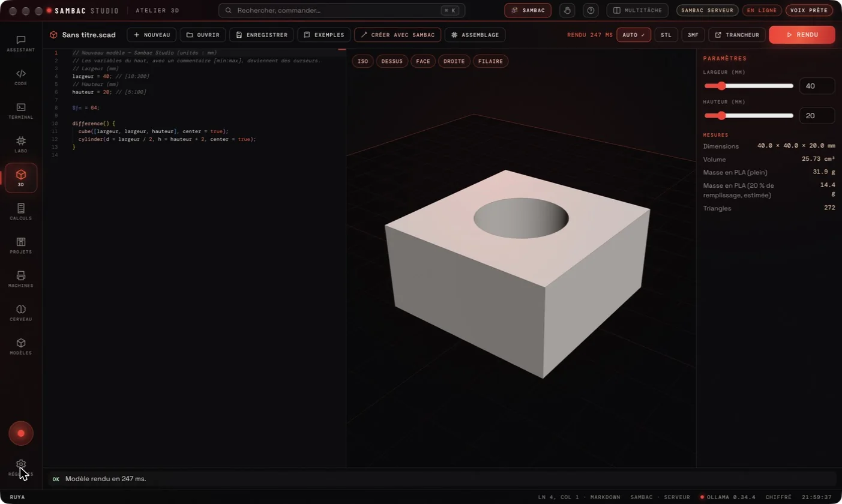Click the red Rendu render button
The width and height of the screenshot is (842, 504).
tap(802, 35)
